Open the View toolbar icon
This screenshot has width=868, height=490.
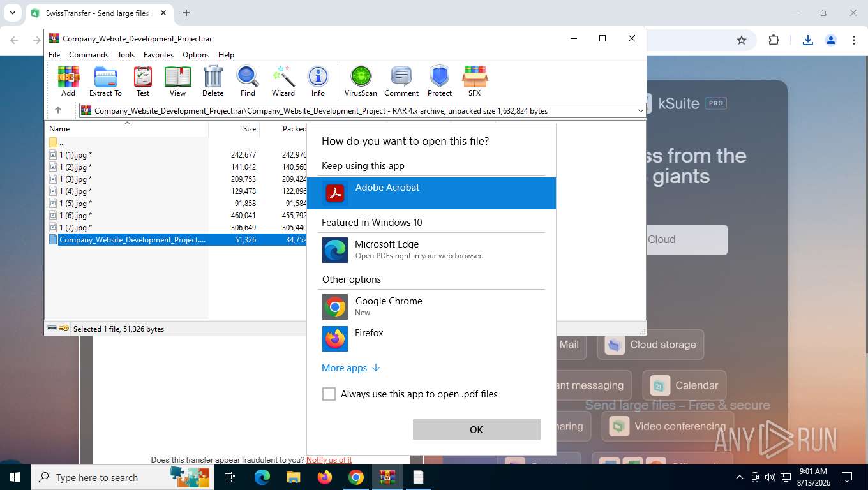tap(177, 81)
